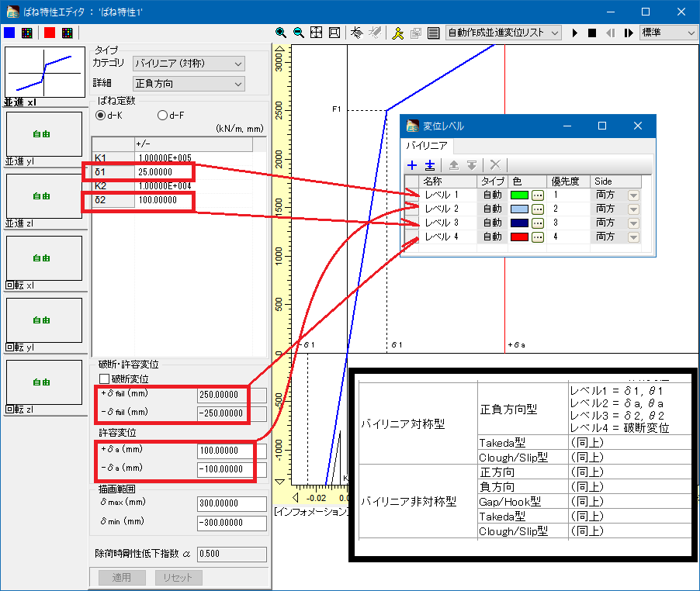This screenshot has width=700, height=591.
Task: Open Side dropdown for レベル 3
Action: click(x=633, y=223)
